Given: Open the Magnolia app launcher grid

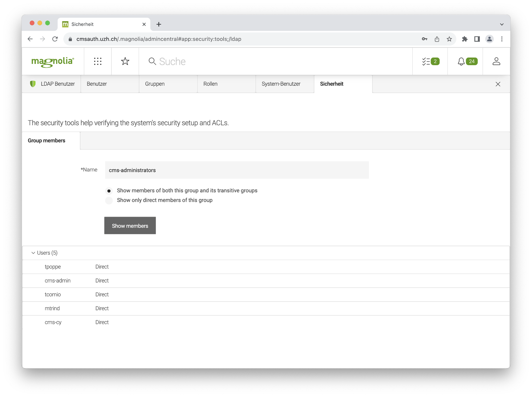Looking at the screenshot, I should 98,61.
